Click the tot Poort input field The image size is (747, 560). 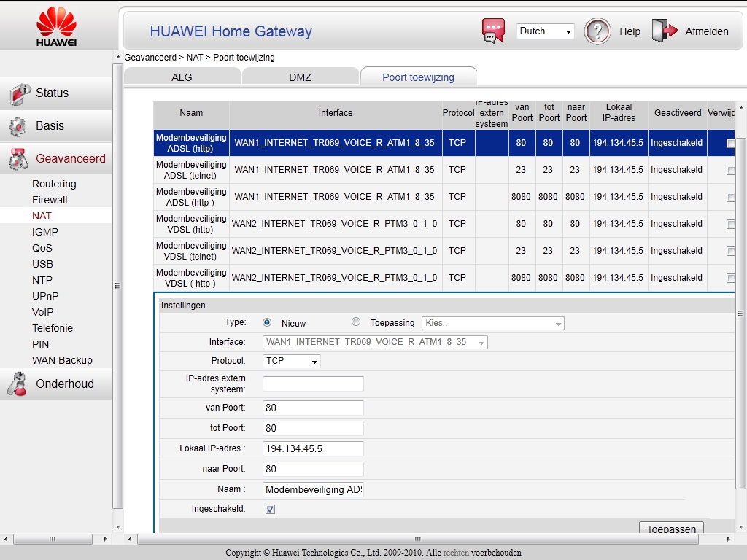(313, 428)
